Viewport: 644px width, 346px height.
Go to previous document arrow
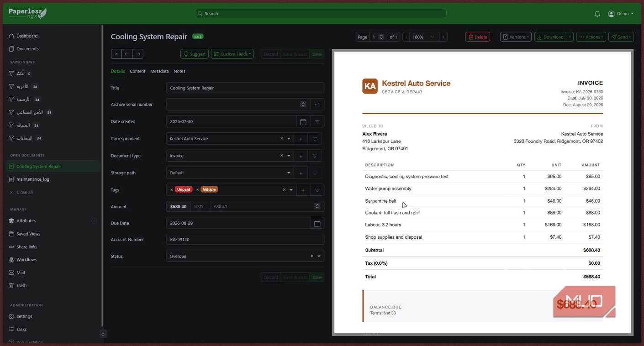point(127,54)
